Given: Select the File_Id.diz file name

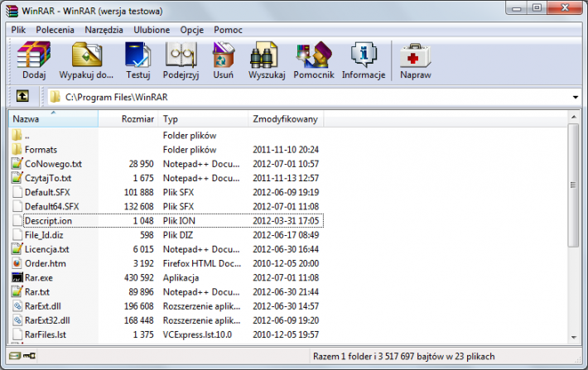Looking at the screenshot, I should tap(44, 235).
